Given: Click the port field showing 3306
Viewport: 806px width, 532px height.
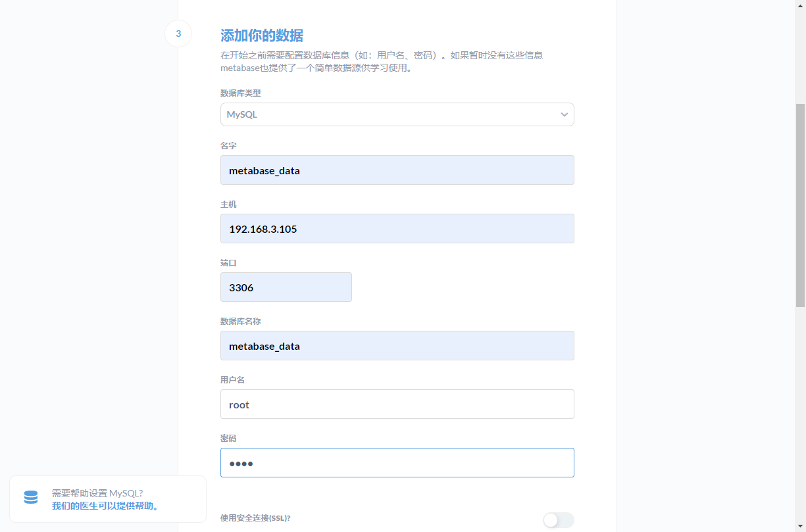Looking at the screenshot, I should [x=286, y=287].
